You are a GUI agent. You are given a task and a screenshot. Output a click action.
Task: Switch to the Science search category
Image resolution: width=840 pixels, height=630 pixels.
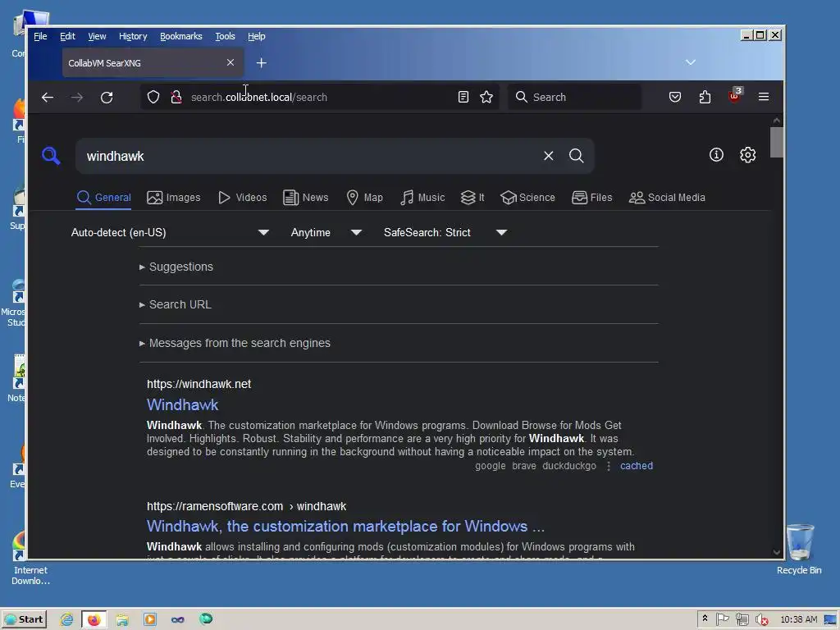tap(527, 198)
